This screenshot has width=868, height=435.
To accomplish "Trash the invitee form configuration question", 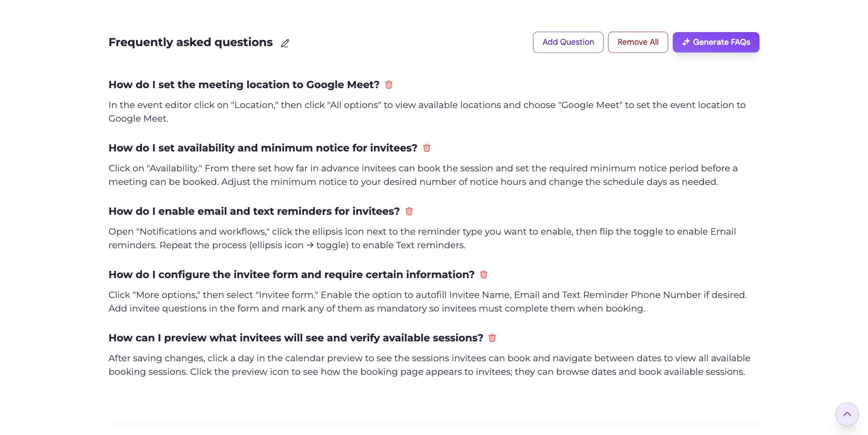I will pyautogui.click(x=484, y=274).
